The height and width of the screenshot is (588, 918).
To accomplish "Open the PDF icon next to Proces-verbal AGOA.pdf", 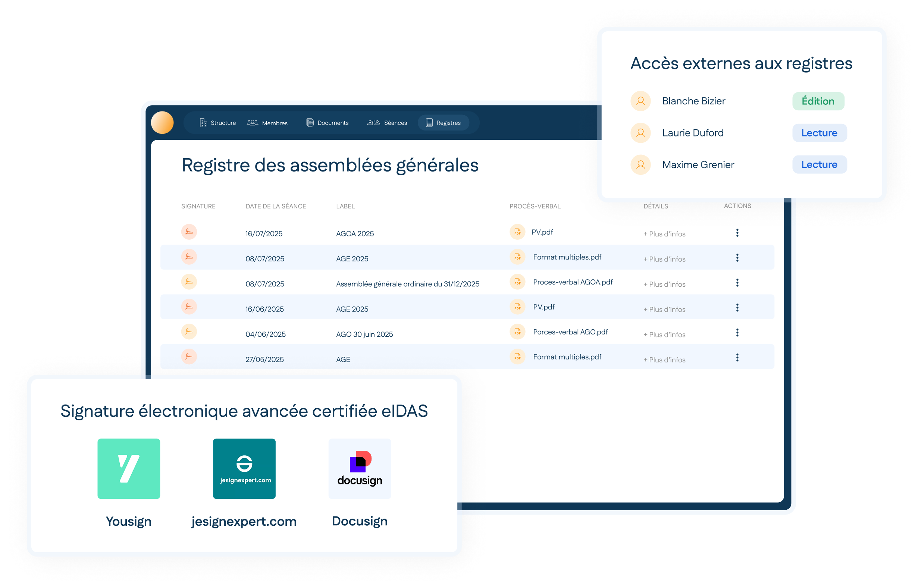I will click(517, 282).
